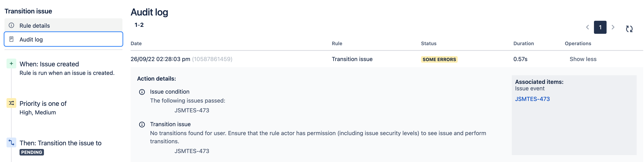Viewport: 644px width, 162px height.
Task: Click the Audit log document icon
Action: pos(12,39)
